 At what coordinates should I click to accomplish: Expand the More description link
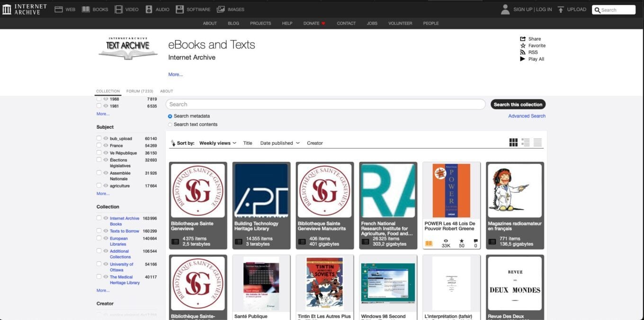click(175, 74)
